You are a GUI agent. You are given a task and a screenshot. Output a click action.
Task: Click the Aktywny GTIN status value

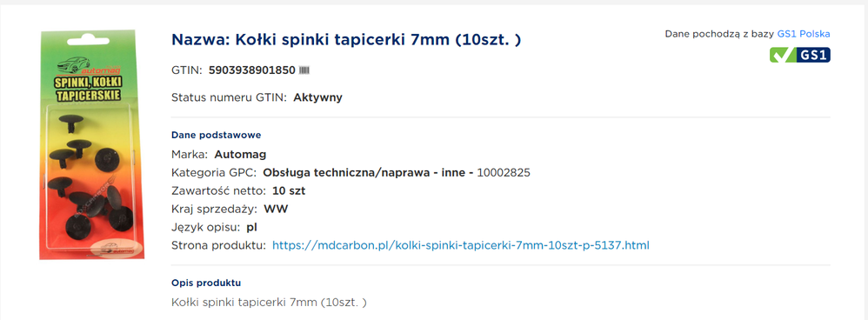(x=317, y=98)
